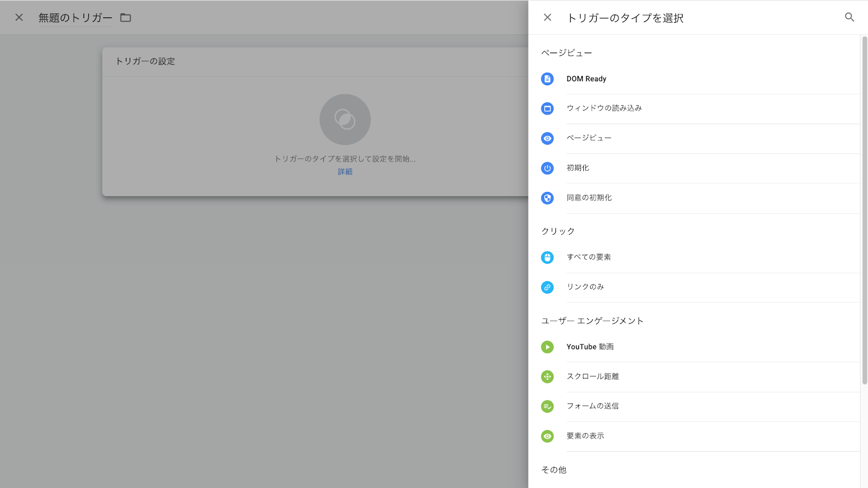This screenshot has height=488, width=868.
Task: Choose ページビュー trigger type row
Action: 694,138
